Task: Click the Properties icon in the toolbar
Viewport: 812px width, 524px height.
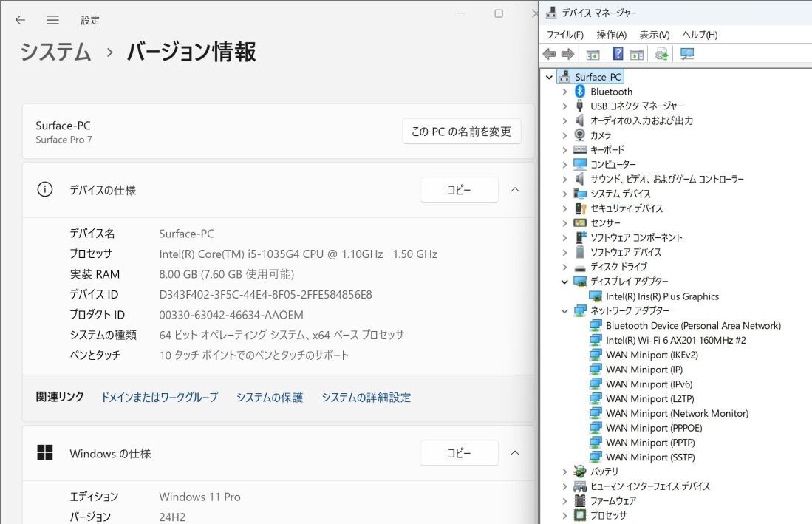Action: pyautogui.click(x=637, y=53)
